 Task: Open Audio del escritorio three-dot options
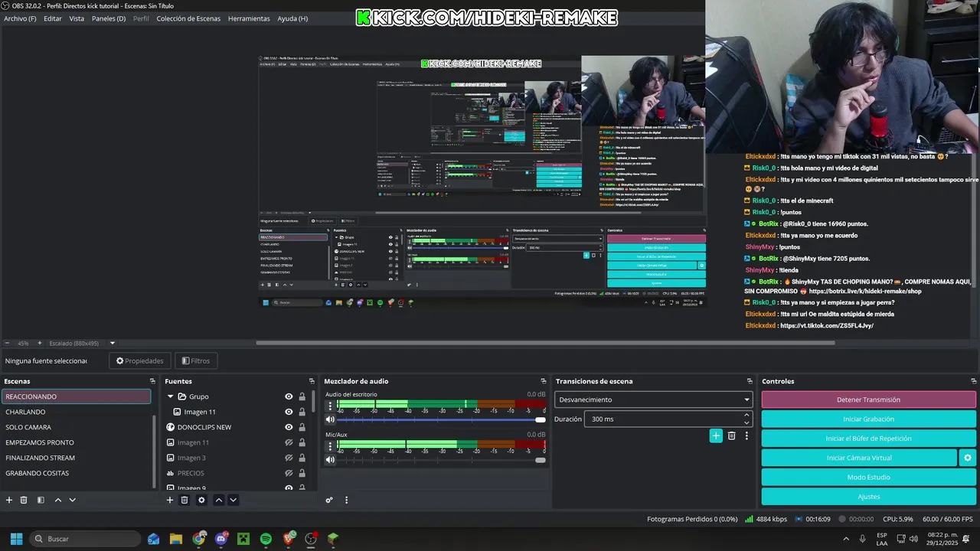(330, 404)
